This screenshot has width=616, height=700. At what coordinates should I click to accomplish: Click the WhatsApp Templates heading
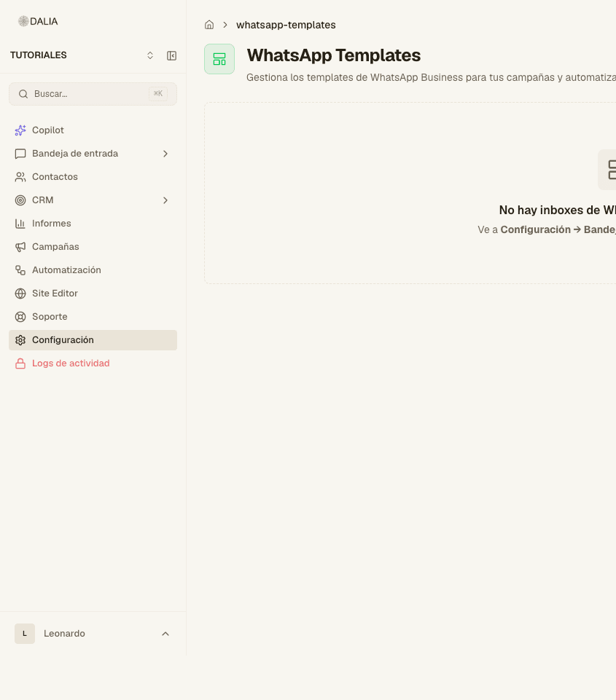tap(334, 55)
